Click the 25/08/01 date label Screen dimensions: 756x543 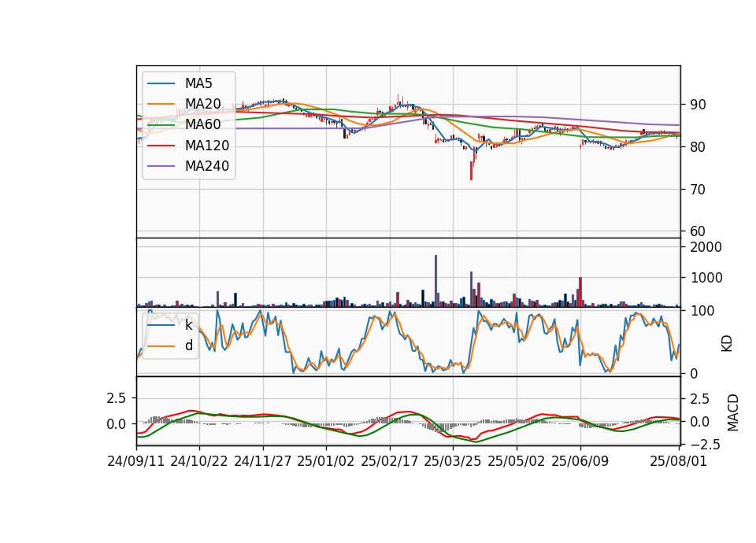678,461
